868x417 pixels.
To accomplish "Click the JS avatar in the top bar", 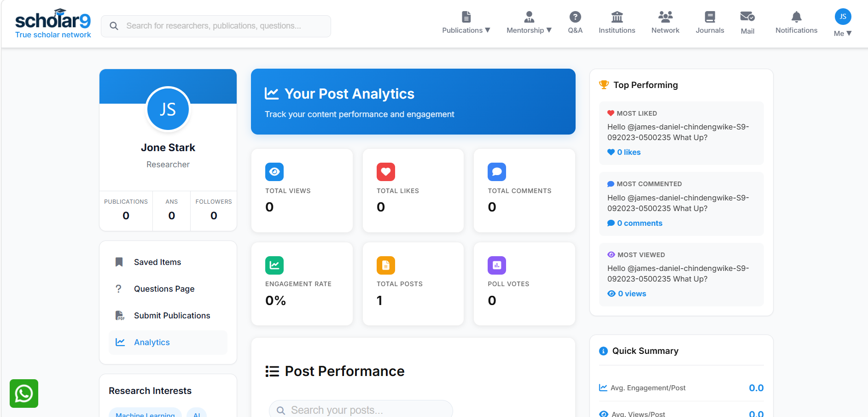I will pos(843,17).
